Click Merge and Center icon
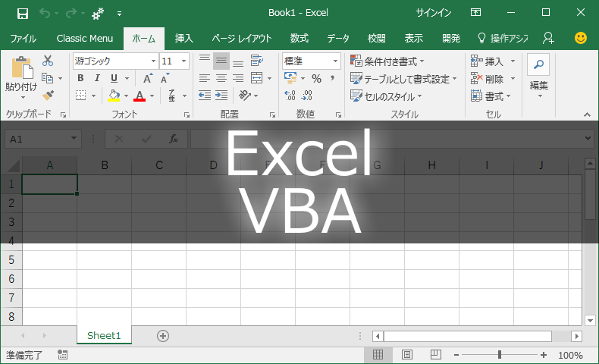 click(257, 78)
